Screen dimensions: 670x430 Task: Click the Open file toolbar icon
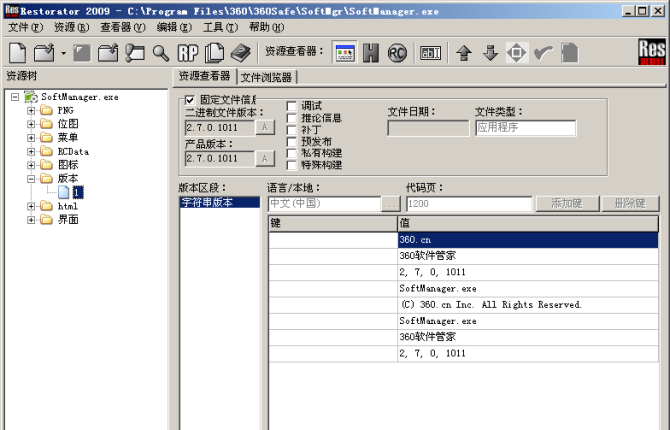44,53
